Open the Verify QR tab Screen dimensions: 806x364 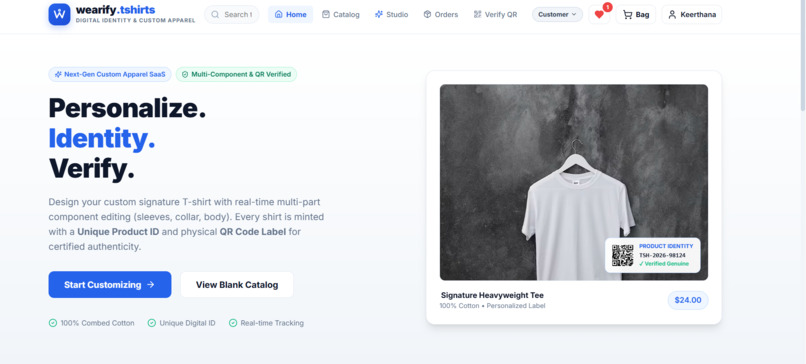coord(496,14)
